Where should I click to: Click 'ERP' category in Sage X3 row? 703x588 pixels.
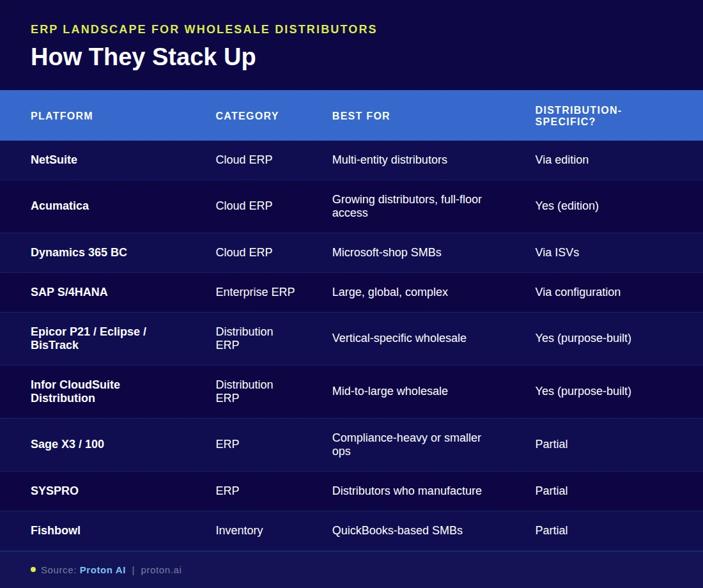point(228,444)
